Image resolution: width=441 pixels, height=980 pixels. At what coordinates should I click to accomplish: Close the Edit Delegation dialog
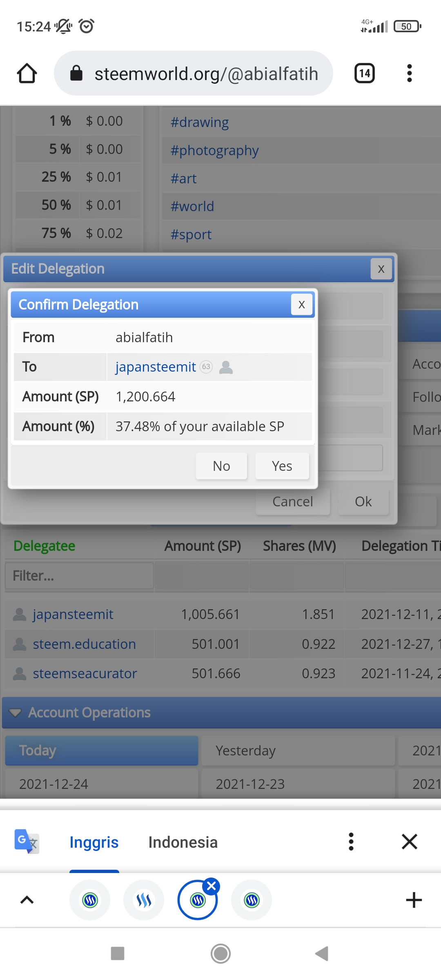[381, 269]
